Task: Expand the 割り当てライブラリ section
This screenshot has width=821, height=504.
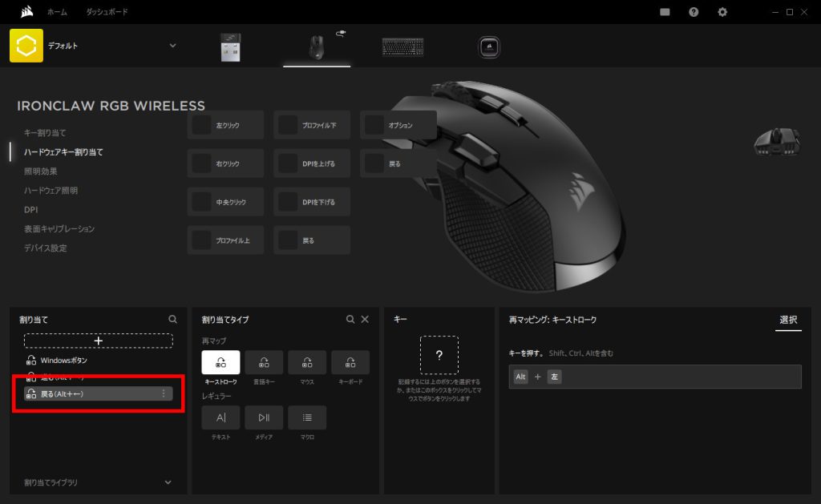Action: point(168,482)
